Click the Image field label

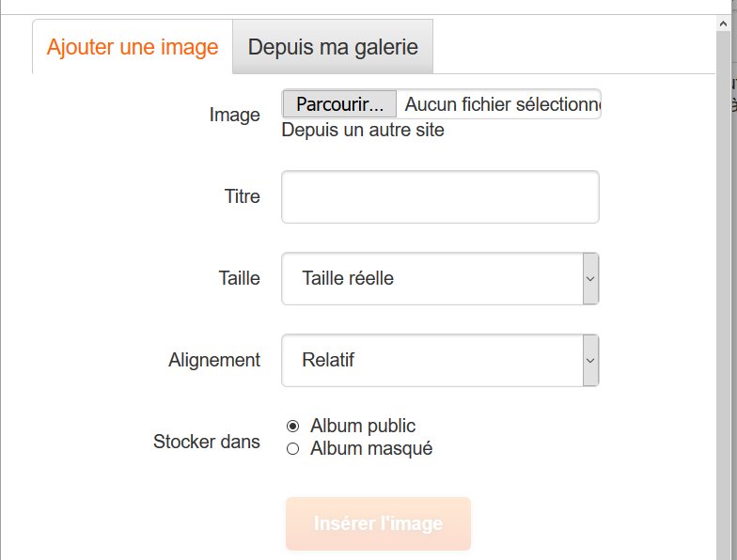tap(234, 116)
